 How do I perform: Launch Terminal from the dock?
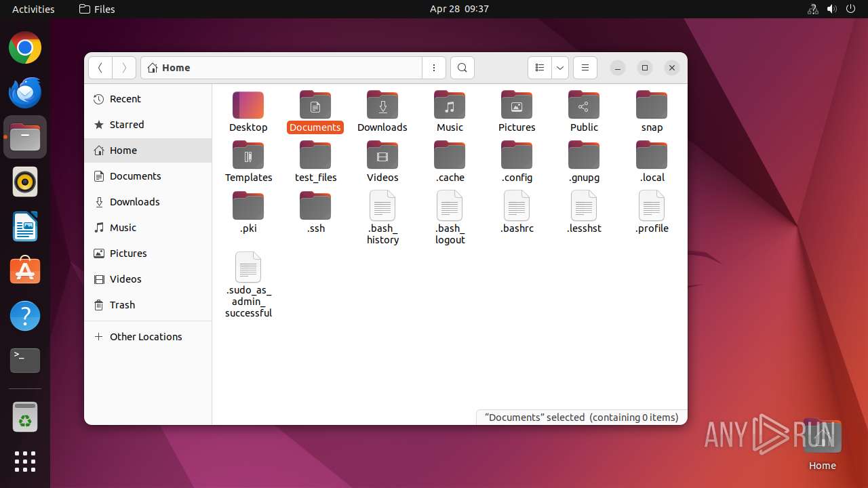coord(25,361)
